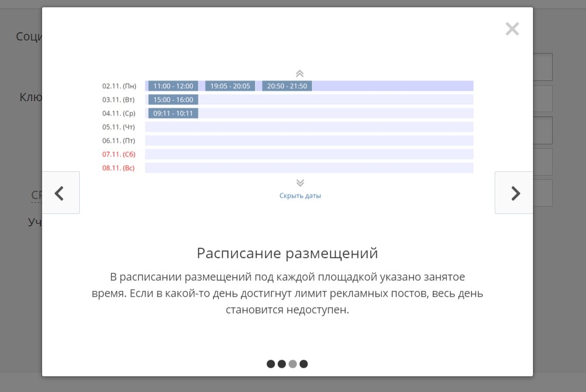The height and width of the screenshot is (392, 586).
Task: Click the 06.11. (Пт) date label
Action: click(x=119, y=141)
